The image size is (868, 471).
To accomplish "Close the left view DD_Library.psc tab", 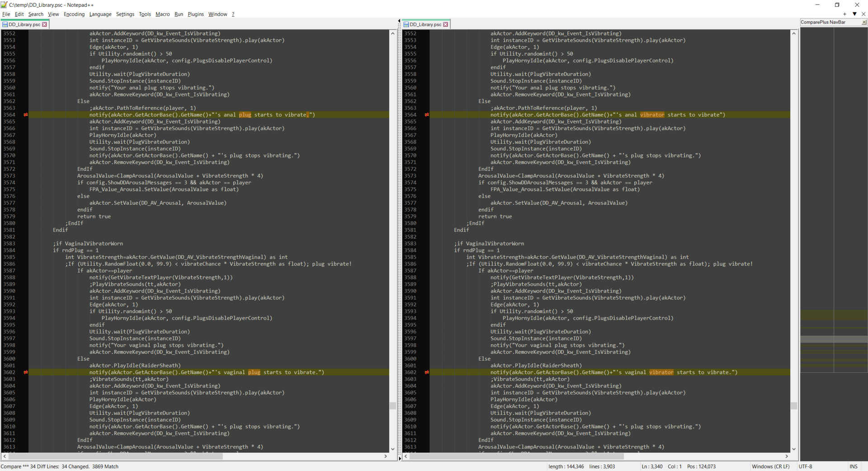I will coord(44,24).
